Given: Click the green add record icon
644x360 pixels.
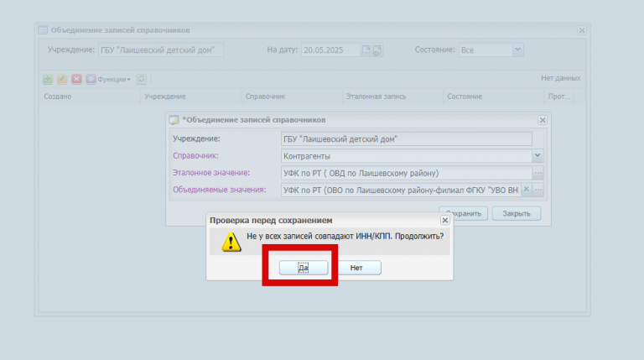Looking at the screenshot, I should [48, 79].
